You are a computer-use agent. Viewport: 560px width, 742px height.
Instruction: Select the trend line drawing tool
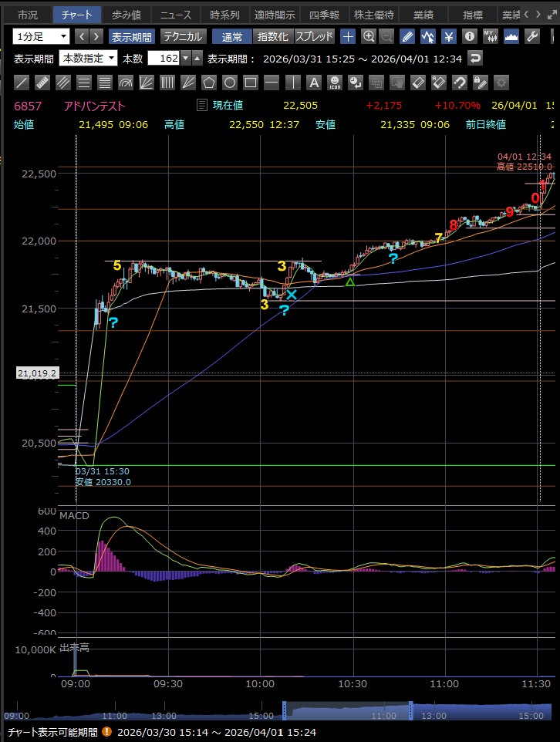(22, 83)
